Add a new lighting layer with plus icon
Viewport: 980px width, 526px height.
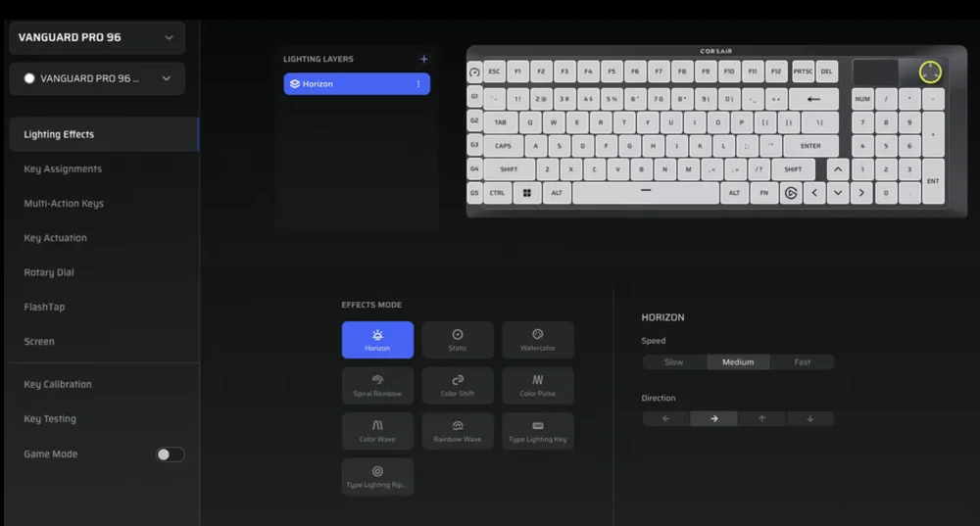point(423,59)
